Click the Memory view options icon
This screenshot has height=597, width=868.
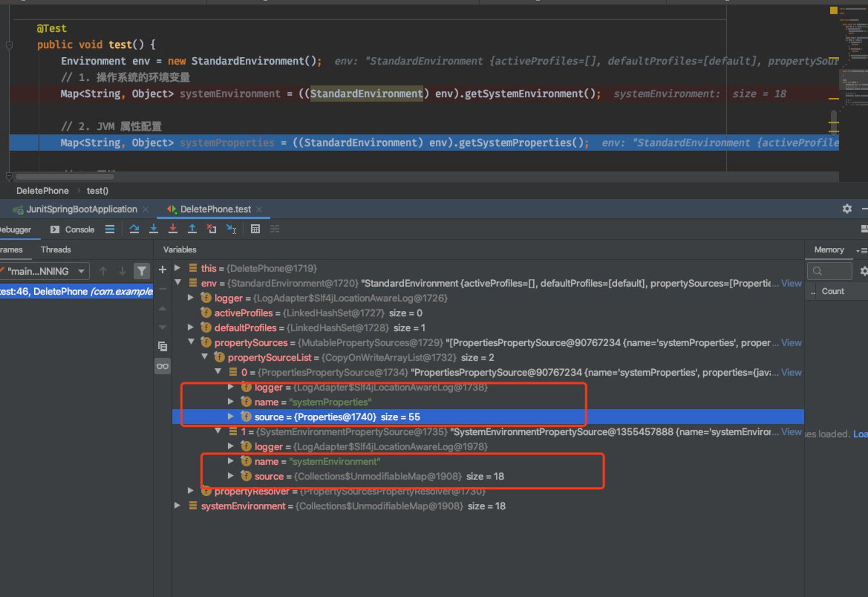click(x=861, y=250)
